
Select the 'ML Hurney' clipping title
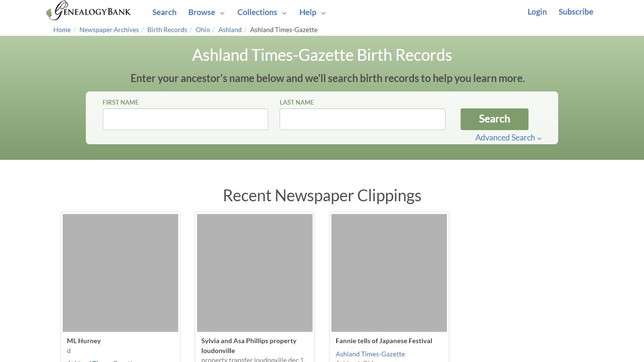[x=84, y=341]
